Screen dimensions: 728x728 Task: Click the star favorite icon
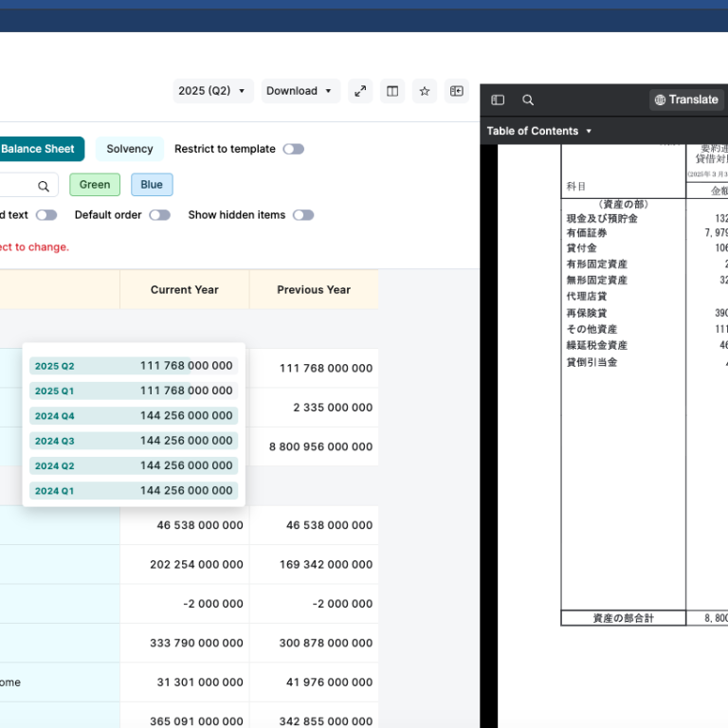coord(425,91)
